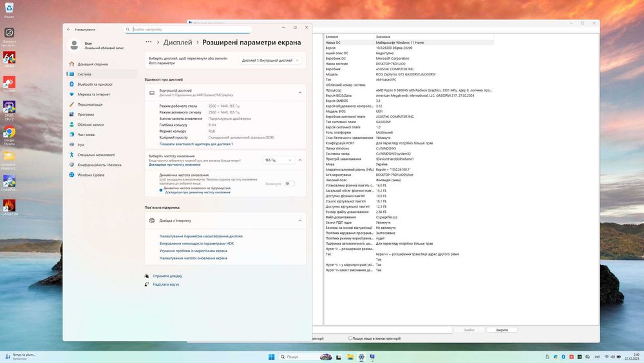644x363 pixels.
Task: Click the 'Елемент' column header in System Information
Action: click(x=349, y=37)
